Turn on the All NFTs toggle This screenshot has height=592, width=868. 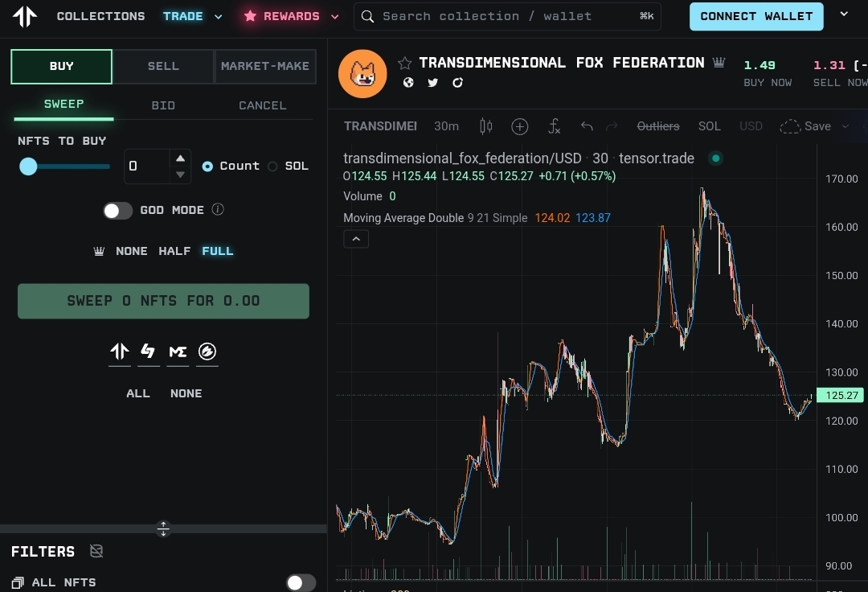click(x=301, y=582)
